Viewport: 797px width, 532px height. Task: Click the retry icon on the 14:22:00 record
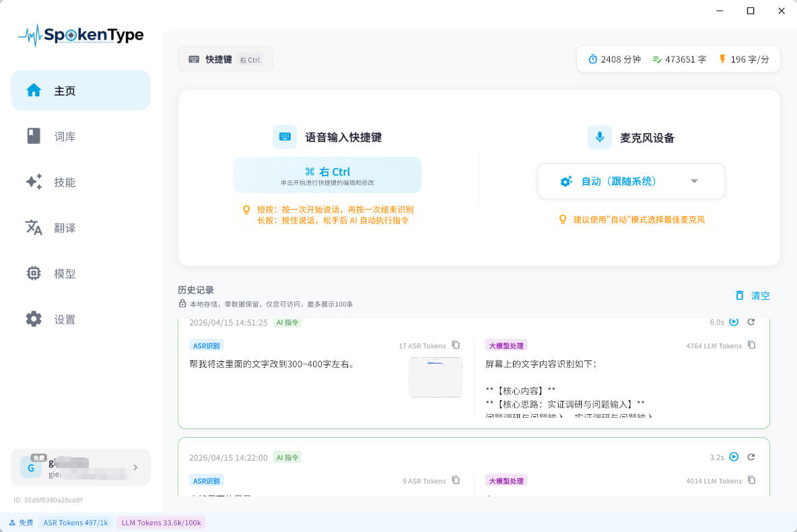751,457
